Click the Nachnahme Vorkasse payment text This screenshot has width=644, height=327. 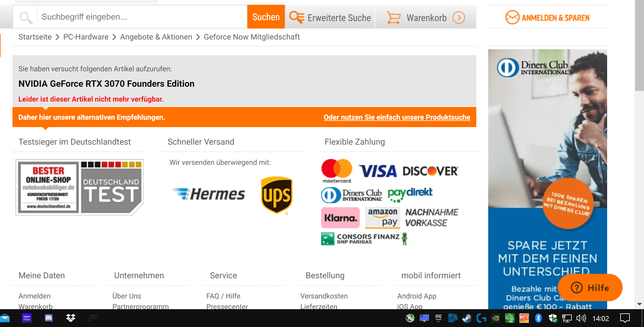[x=432, y=218]
